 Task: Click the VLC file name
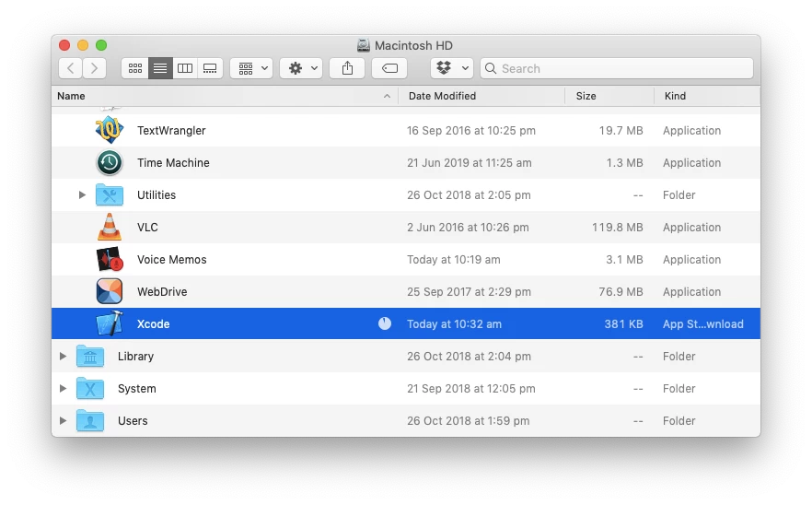(x=147, y=227)
